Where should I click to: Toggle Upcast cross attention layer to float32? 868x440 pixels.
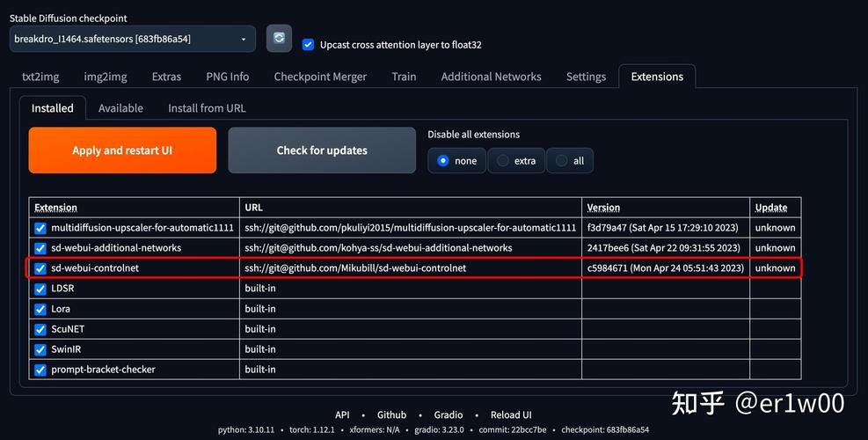coord(308,45)
